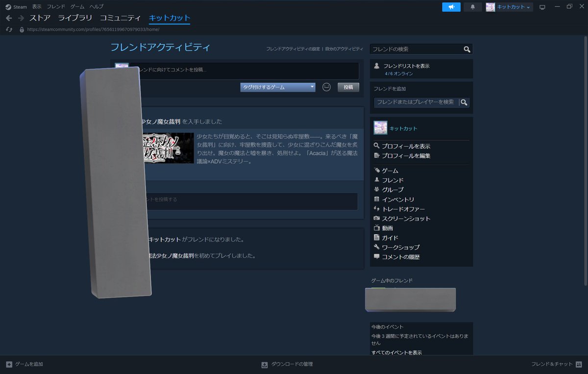Click the キットカット profile avatar in sidebar
This screenshot has height=374, width=588.
click(380, 128)
